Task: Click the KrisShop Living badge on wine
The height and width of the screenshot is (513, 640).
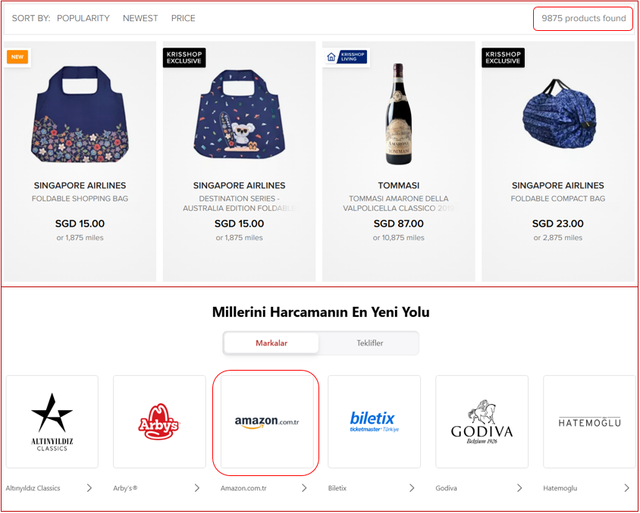Action: [x=346, y=57]
